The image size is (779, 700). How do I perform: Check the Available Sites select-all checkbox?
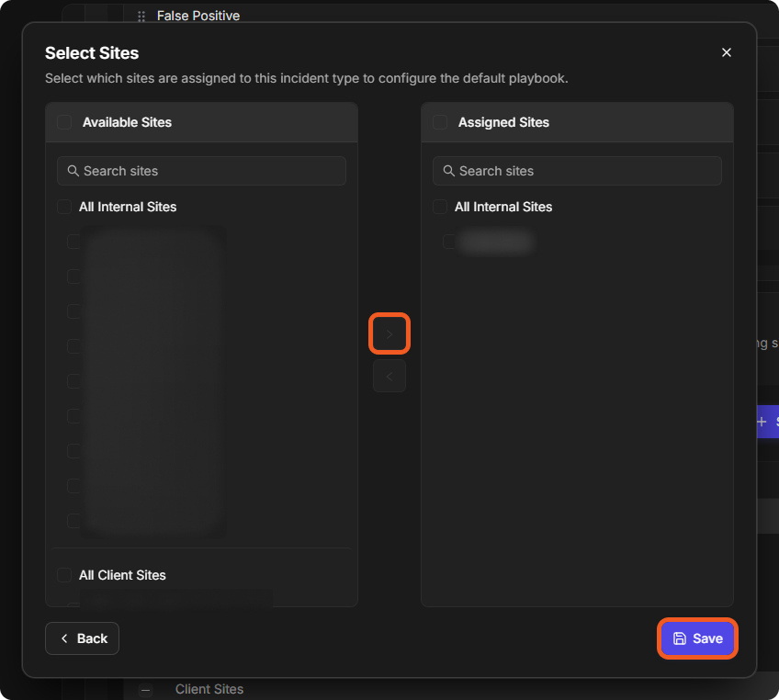(64, 122)
